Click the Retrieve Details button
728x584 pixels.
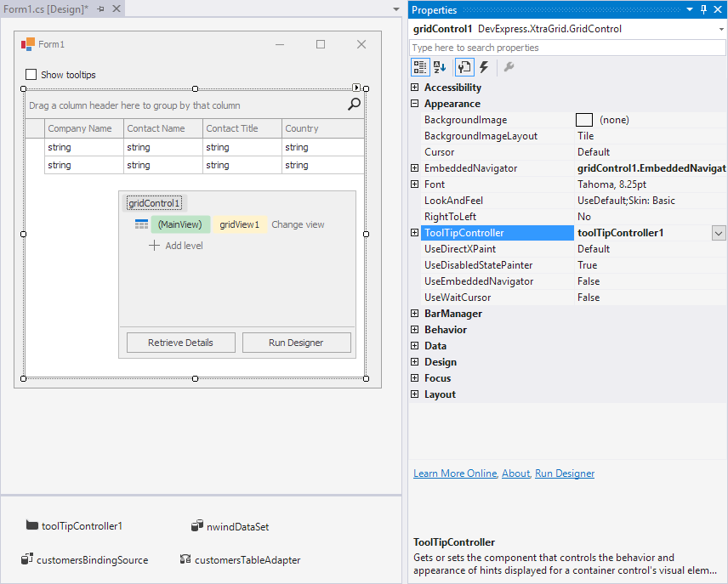click(x=180, y=343)
